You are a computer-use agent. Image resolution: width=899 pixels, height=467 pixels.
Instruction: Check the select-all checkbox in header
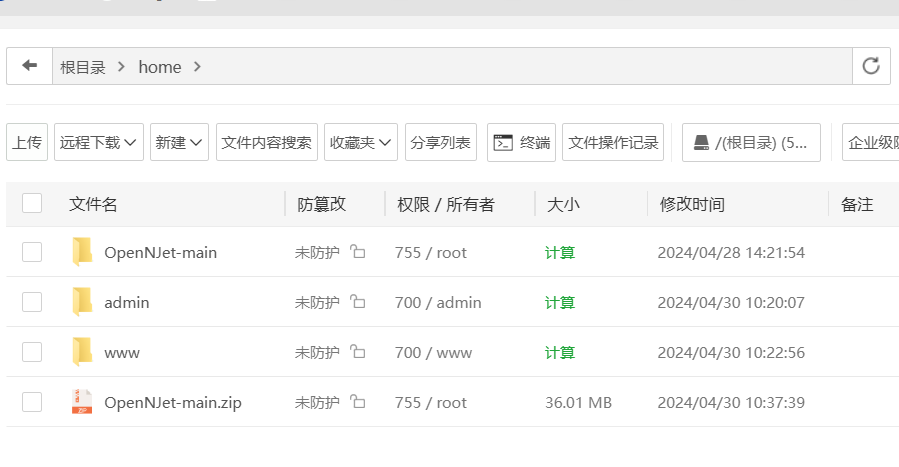pos(32,203)
